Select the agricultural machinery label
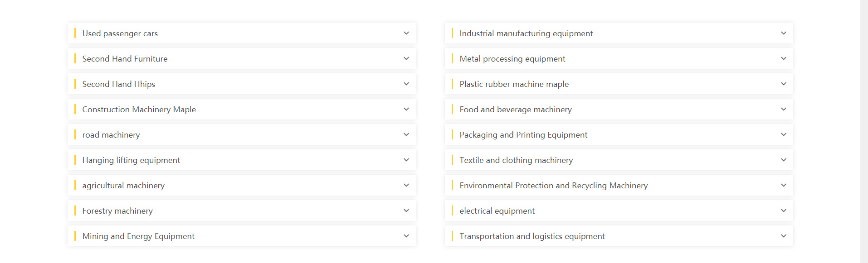The image size is (868, 263). [123, 186]
